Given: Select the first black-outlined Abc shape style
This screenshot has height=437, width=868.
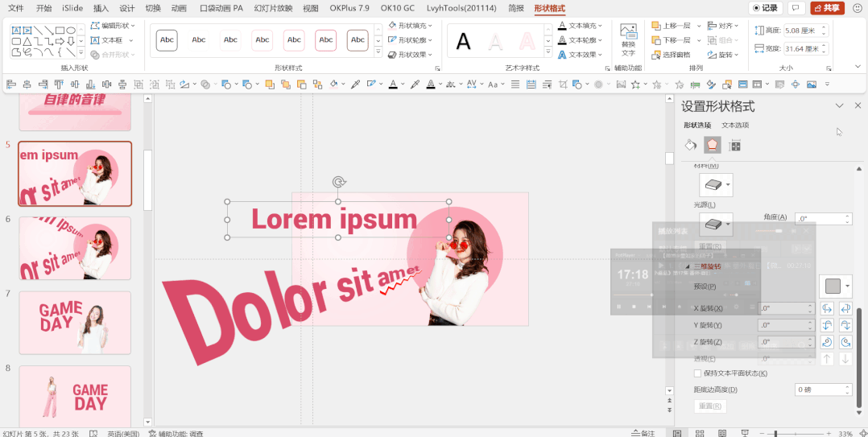Looking at the screenshot, I should point(167,39).
